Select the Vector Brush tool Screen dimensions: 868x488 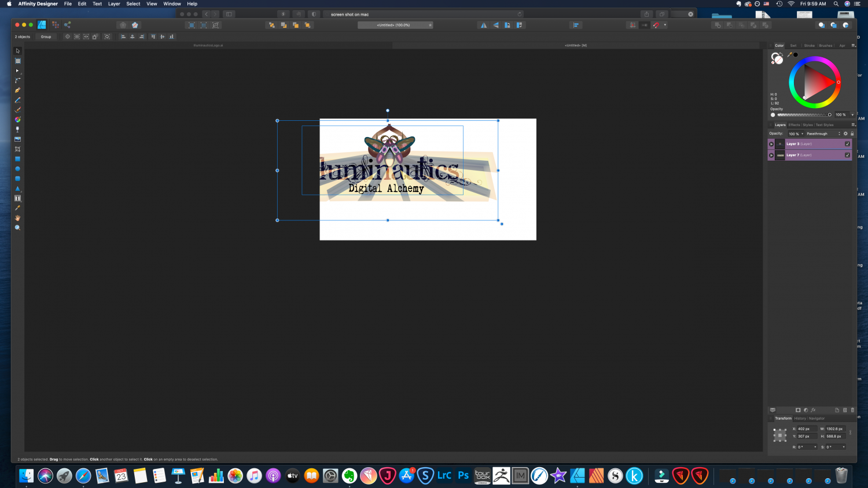point(17,108)
